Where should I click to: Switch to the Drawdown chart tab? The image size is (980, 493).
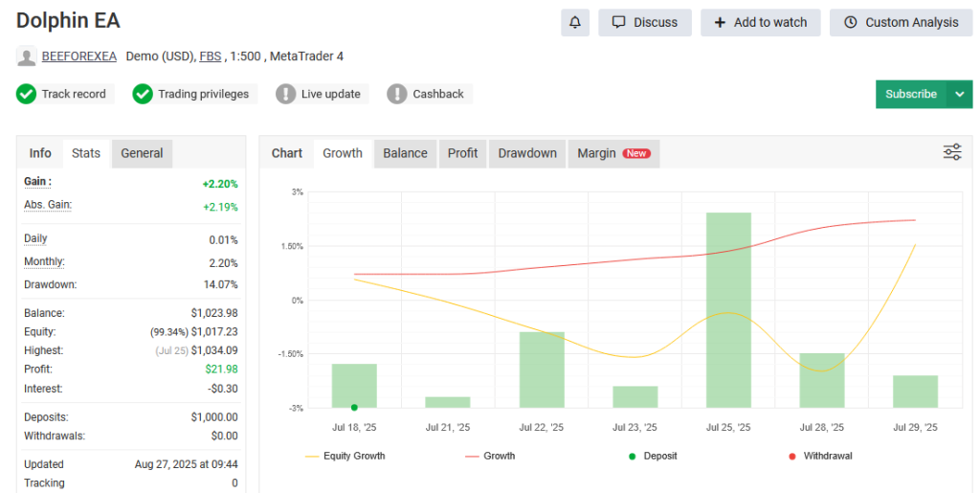pos(527,153)
